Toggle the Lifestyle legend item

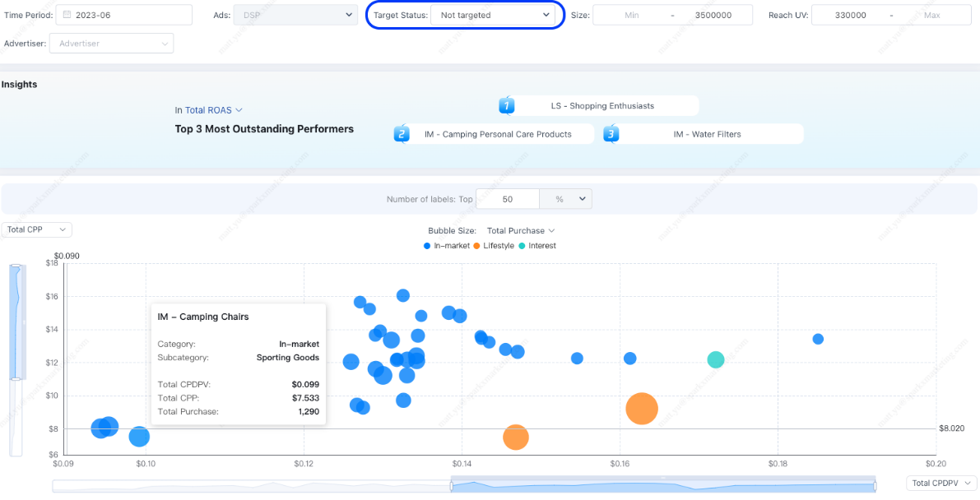(x=494, y=246)
